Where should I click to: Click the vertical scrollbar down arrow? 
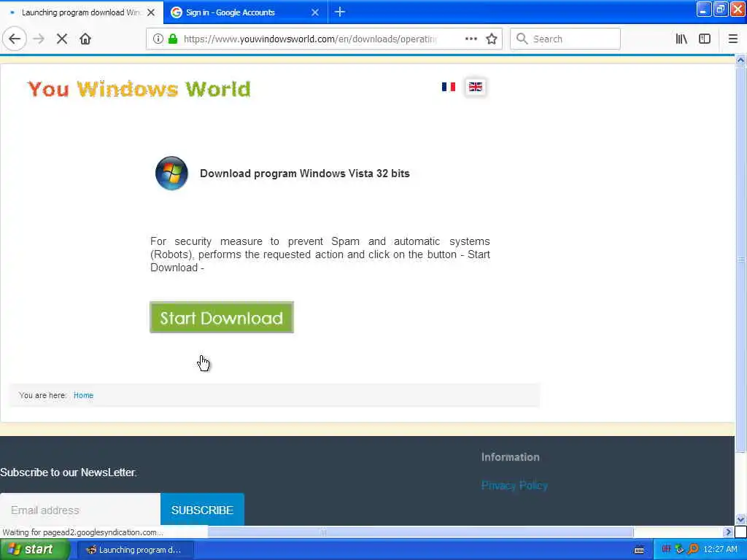click(740, 519)
